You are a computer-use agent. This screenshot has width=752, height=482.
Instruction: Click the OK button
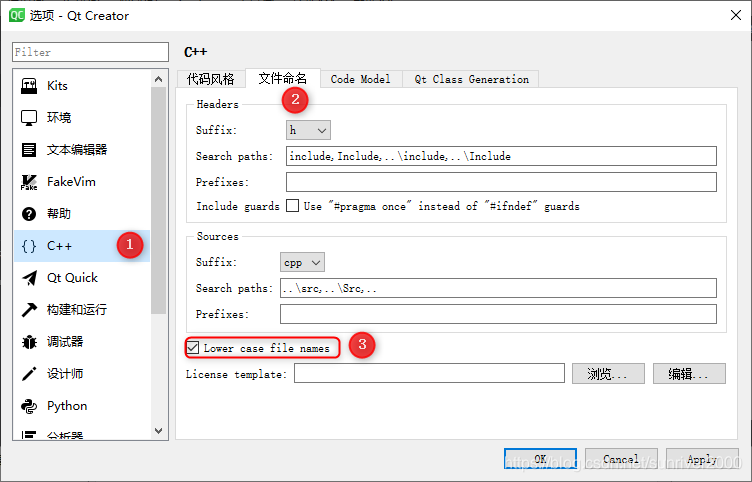point(540,459)
